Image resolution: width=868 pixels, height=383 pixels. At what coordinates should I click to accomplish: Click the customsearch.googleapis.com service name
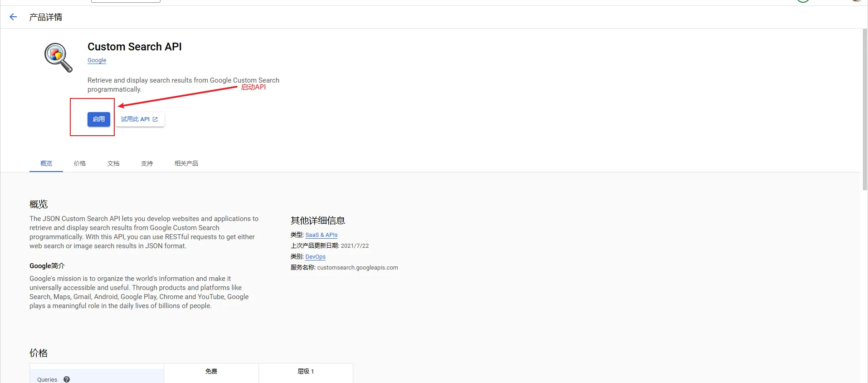357,268
